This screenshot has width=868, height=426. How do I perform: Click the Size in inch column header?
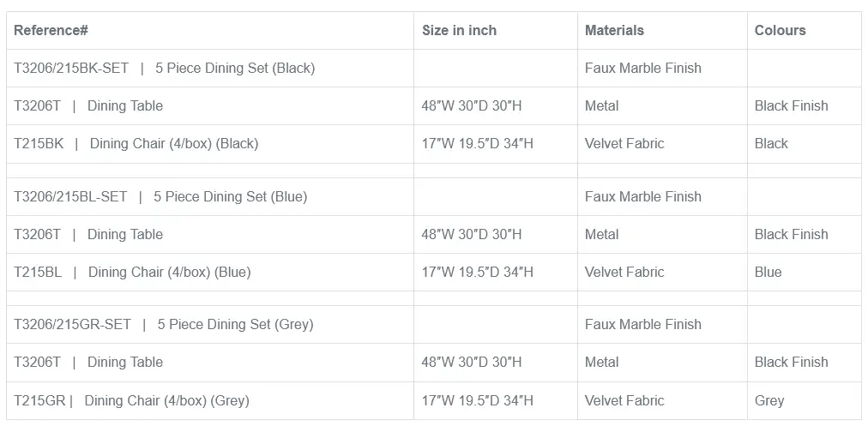tap(459, 31)
